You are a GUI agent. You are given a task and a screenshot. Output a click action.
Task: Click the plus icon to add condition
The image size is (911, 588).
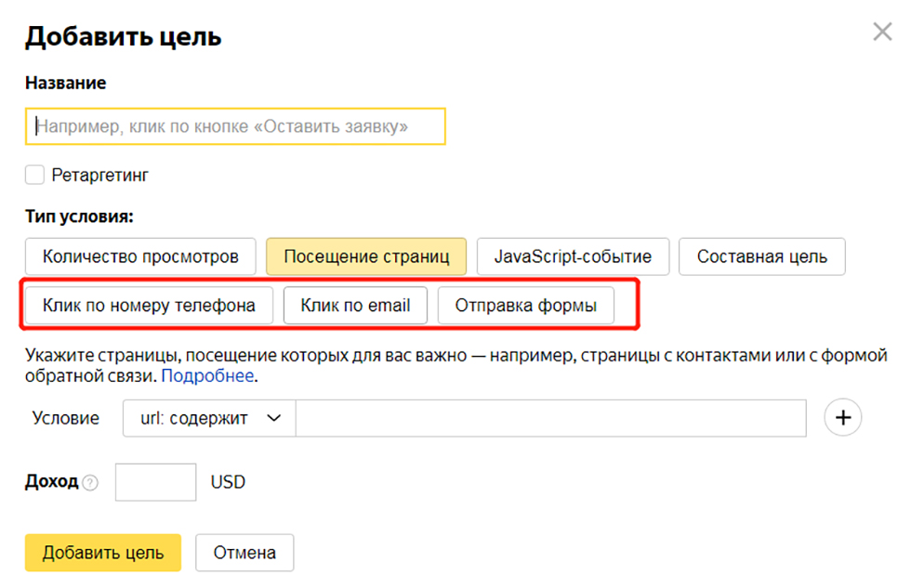click(x=843, y=418)
